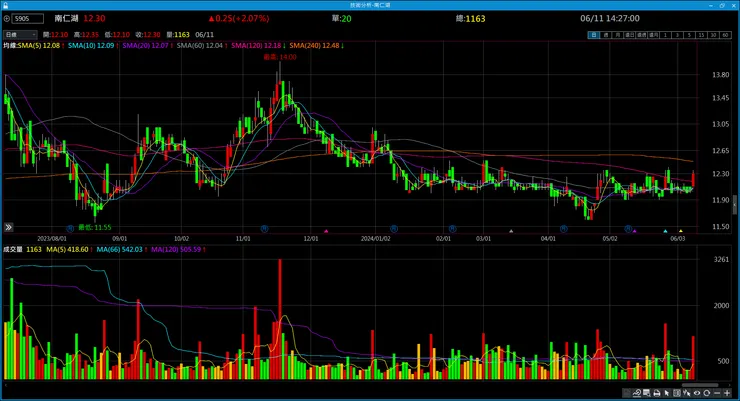The width and height of the screenshot is (740, 401).
Task: Select the 還月 adjusted monthly timeframe
Action: pyautogui.click(x=654, y=35)
